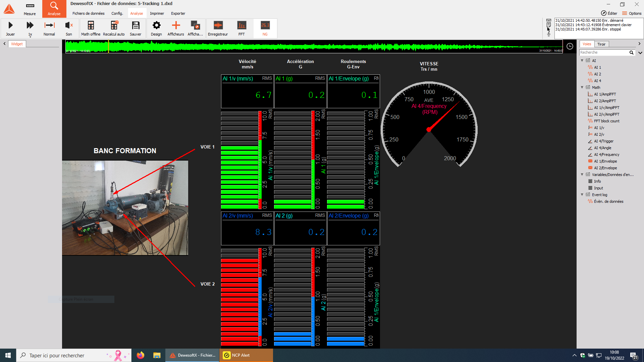Image resolution: width=644 pixels, height=362 pixels.
Task: Collapse the Math tree group
Action: pyautogui.click(x=582, y=87)
